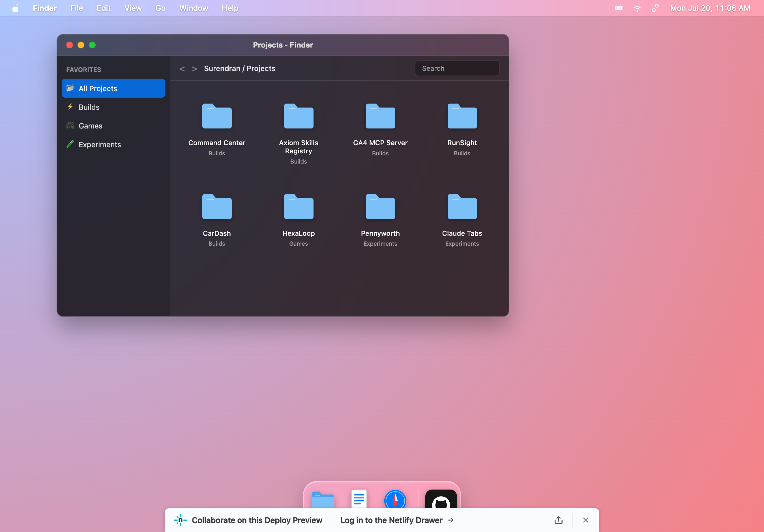Click the 'Command Center' folder name
764x532 pixels.
click(x=217, y=143)
